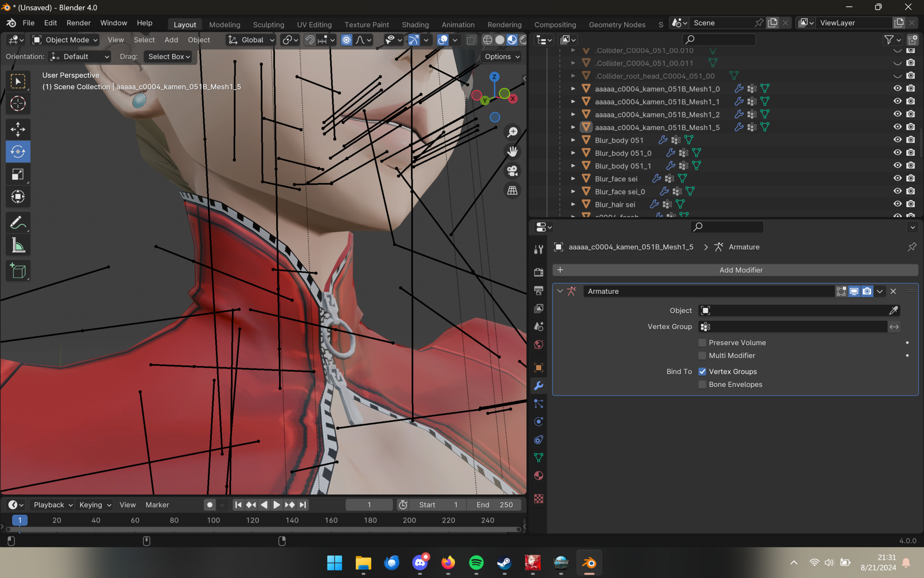Open the World properties tab

tap(539, 344)
